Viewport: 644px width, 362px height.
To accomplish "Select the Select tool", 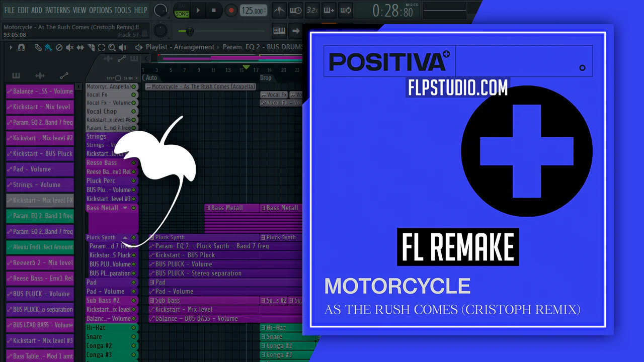I will pos(101,47).
